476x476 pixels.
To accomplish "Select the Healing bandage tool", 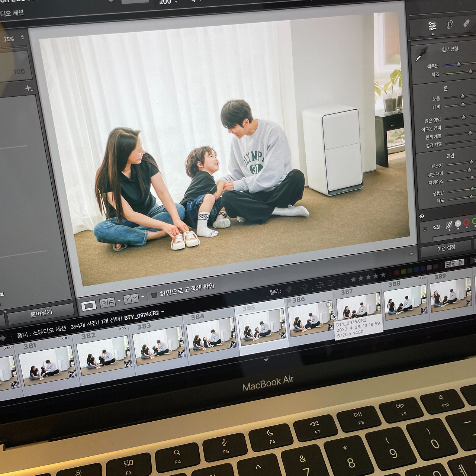I will point(466,23).
